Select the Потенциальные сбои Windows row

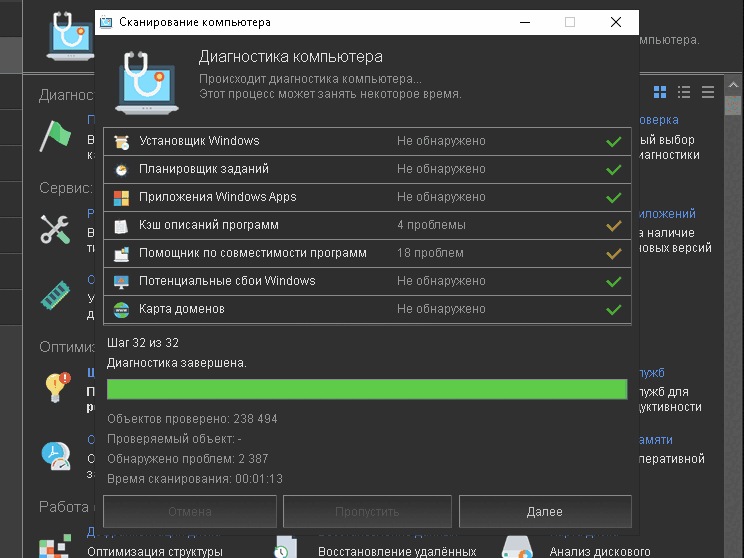click(367, 281)
